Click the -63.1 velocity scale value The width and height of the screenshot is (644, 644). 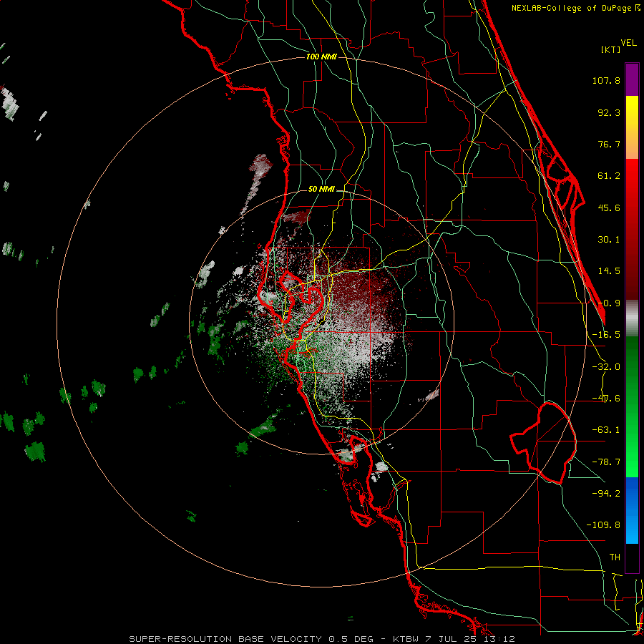(606, 430)
